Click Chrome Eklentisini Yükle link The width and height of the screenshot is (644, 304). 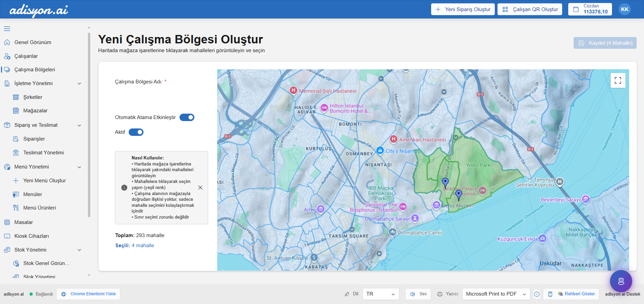click(88, 294)
